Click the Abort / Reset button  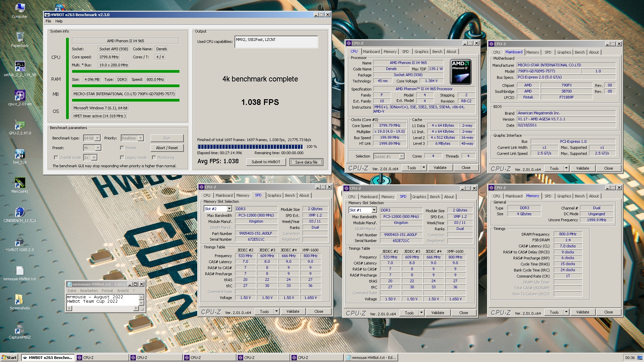[167, 148]
